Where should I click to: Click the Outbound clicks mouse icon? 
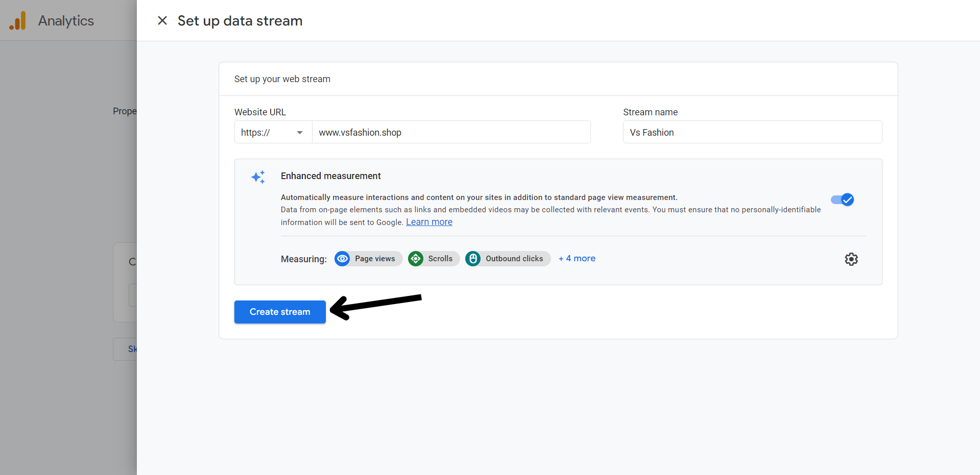473,259
